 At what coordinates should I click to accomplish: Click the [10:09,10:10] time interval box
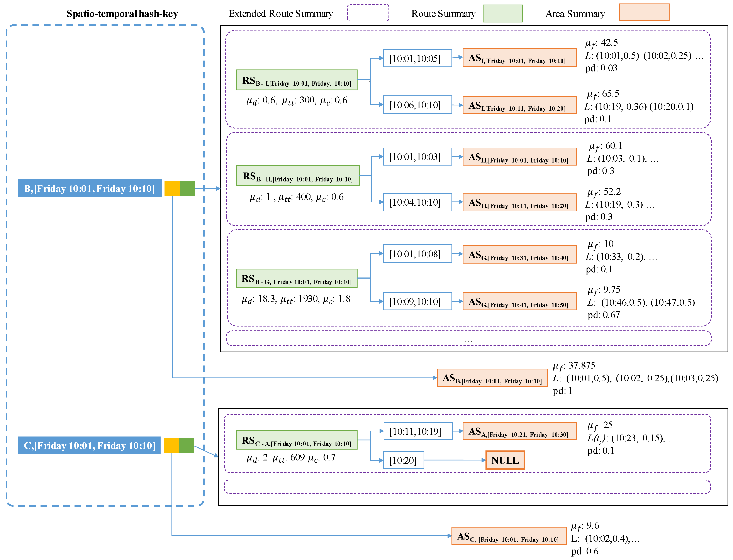(417, 301)
